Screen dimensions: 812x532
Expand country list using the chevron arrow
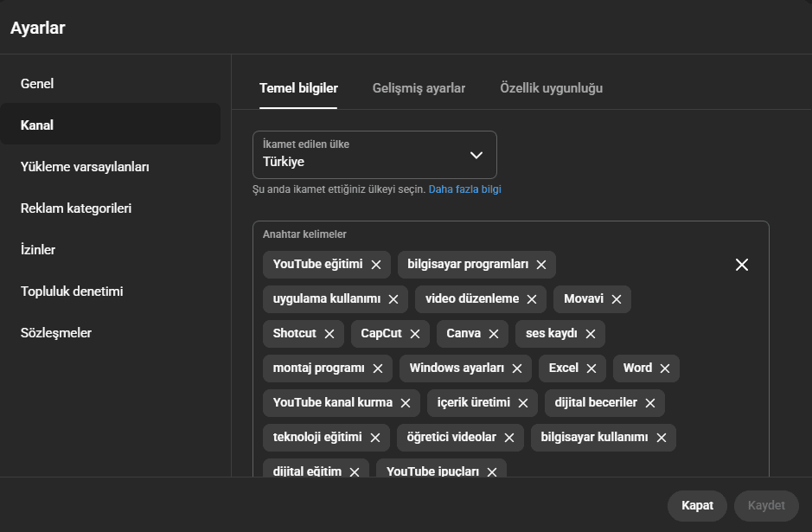click(476, 155)
